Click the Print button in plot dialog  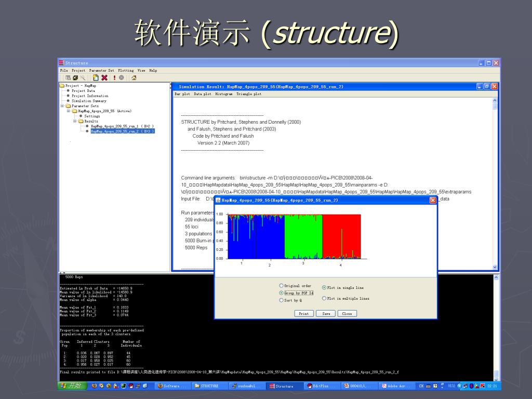click(303, 313)
